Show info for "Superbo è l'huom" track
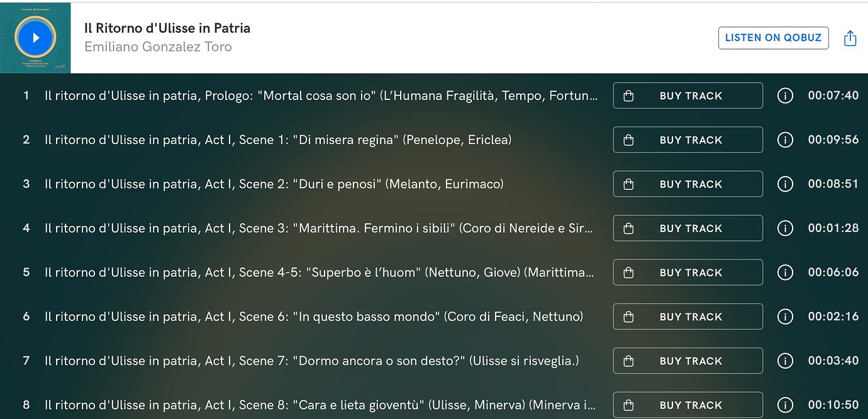 point(785,272)
